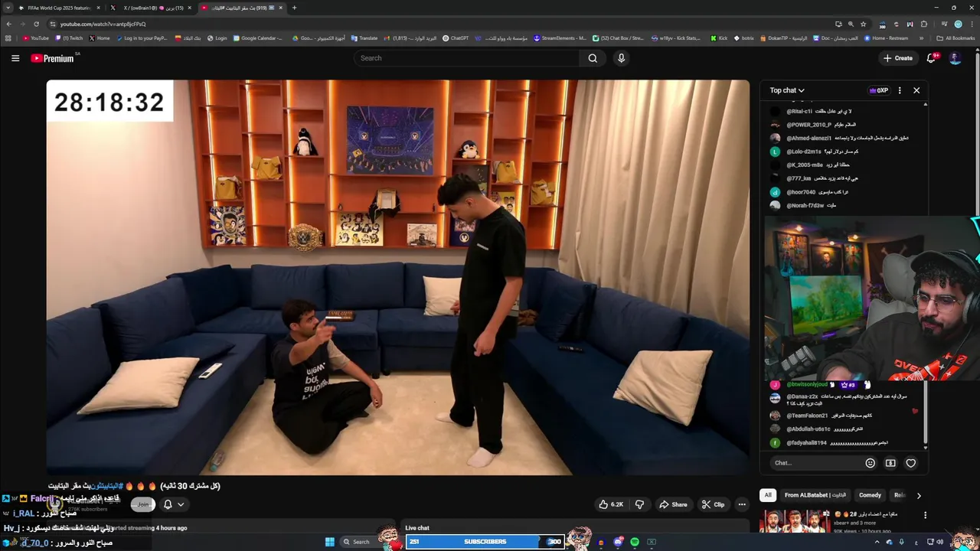This screenshot has width=980, height=551.
Task: Like the video with 6.2K likes
Action: (x=611, y=504)
